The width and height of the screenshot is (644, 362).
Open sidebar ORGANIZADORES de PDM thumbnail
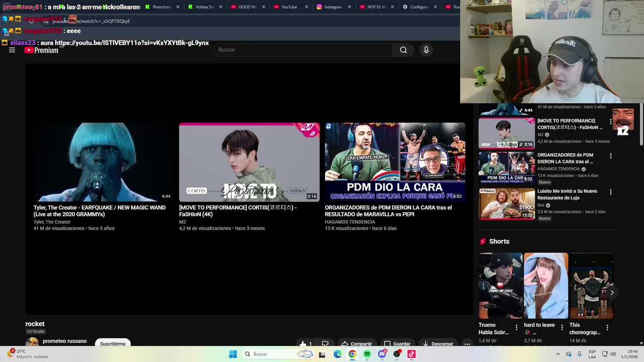(x=507, y=167)
